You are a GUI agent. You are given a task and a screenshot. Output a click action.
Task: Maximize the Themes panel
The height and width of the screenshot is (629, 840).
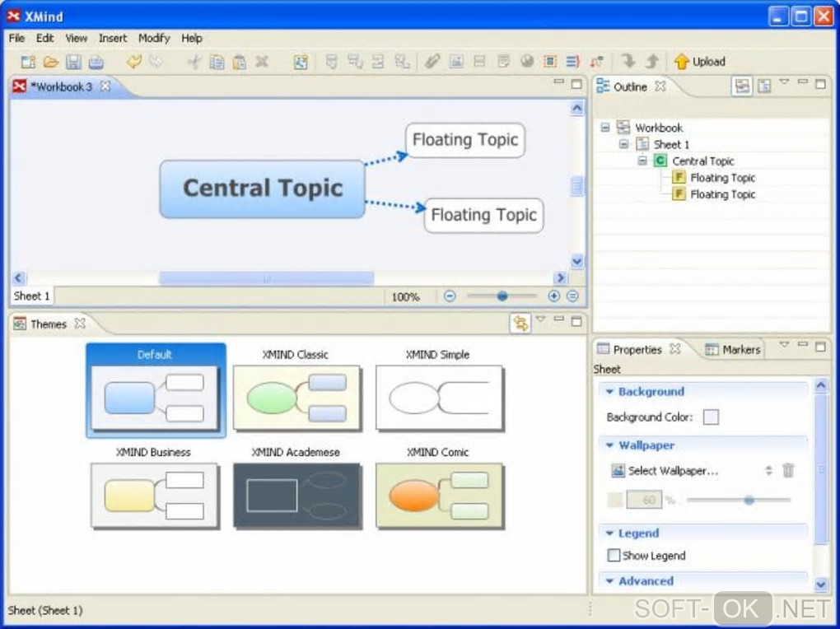click(576, 321)
